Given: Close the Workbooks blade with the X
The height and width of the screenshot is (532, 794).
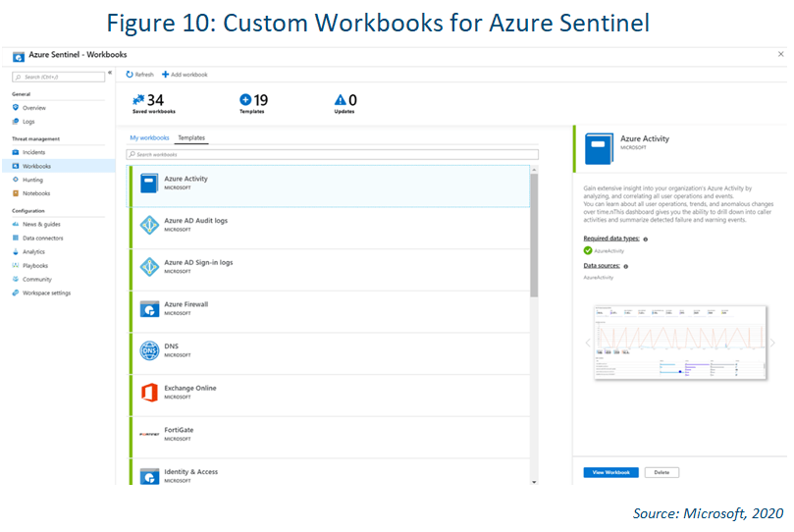Looking at the screenshot, I should (780, 54).
